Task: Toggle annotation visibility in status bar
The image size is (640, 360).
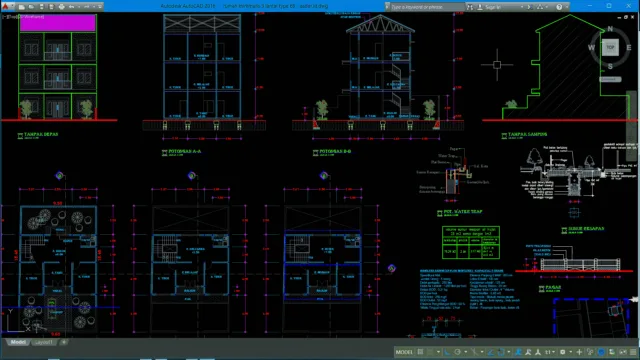Action: pyautogui.click(x=518, y=352)
